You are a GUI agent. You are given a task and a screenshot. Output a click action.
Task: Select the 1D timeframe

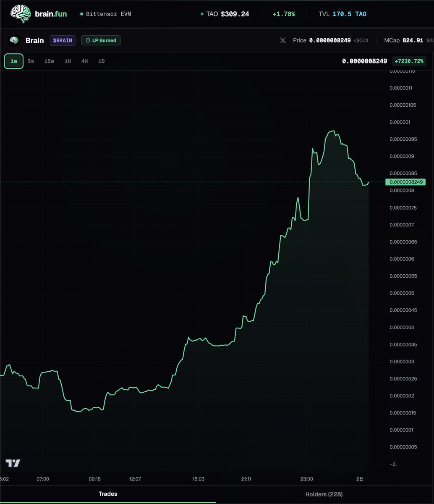(101, 61)
